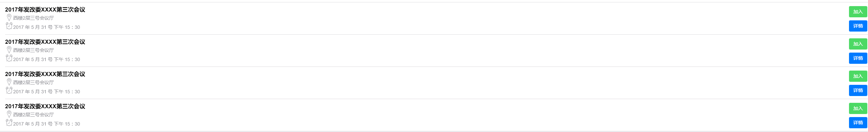Join the fourth meeting with green 加入 button
Image resolution: width=868 pixels, height=132 pixels.
coord(858,108)
